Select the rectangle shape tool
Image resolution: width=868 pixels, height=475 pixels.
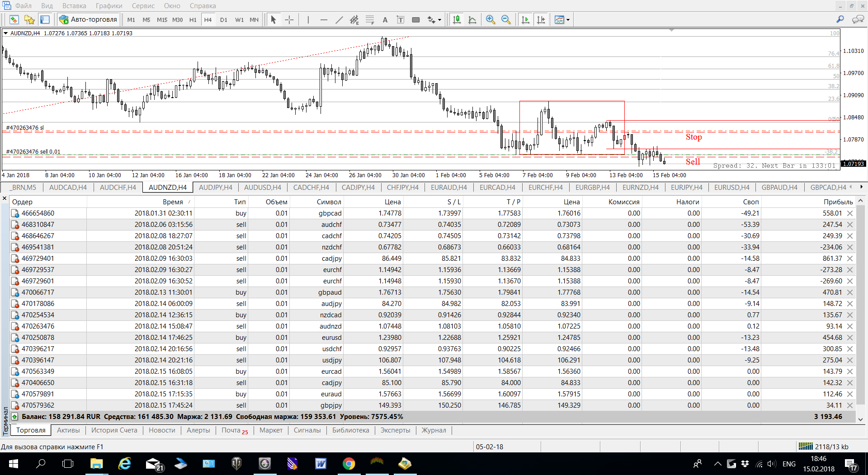pyautogui.click(x=416, y=19)
